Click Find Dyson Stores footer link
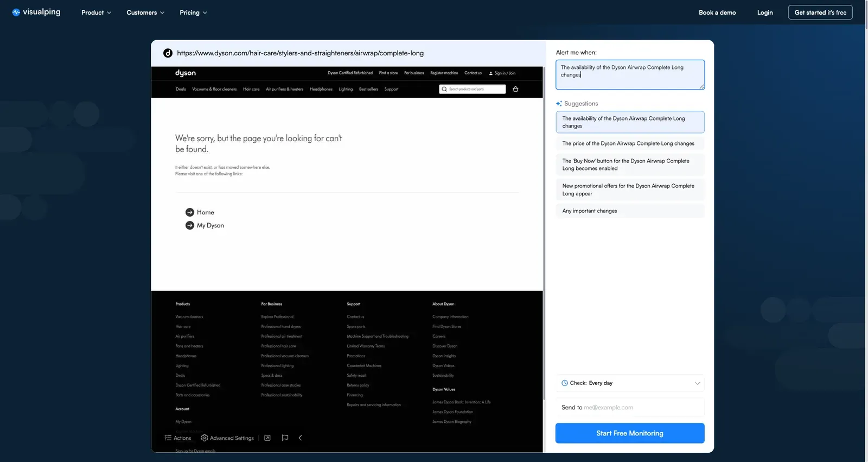 click(446, 327)
